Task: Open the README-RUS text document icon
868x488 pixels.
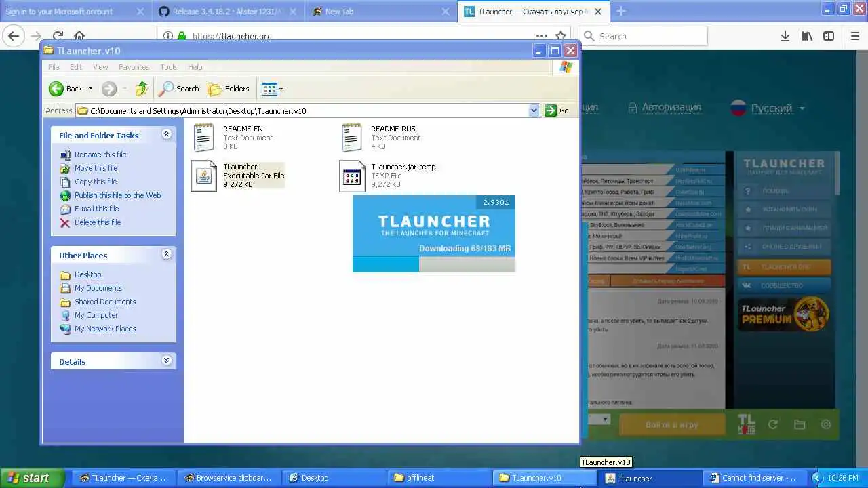Action: (x=351, y=138)
